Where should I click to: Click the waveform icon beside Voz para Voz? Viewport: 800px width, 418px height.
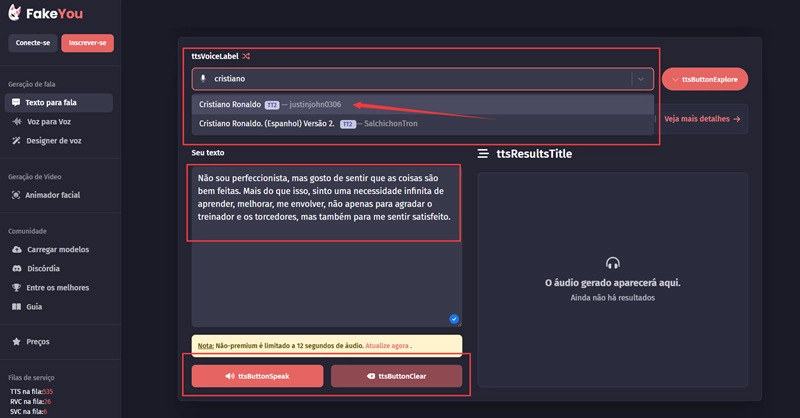click(16, 121)
